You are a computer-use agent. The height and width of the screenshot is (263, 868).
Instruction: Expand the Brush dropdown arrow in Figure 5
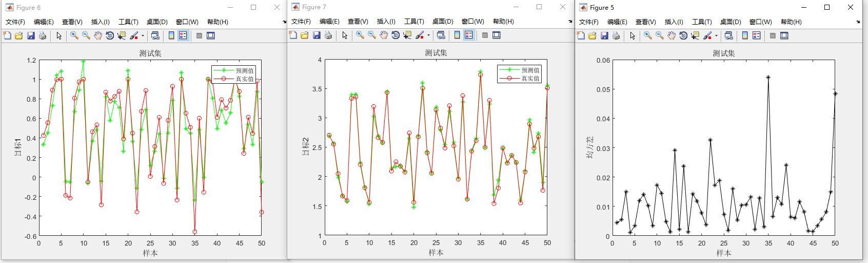click(x=716, y=36)
